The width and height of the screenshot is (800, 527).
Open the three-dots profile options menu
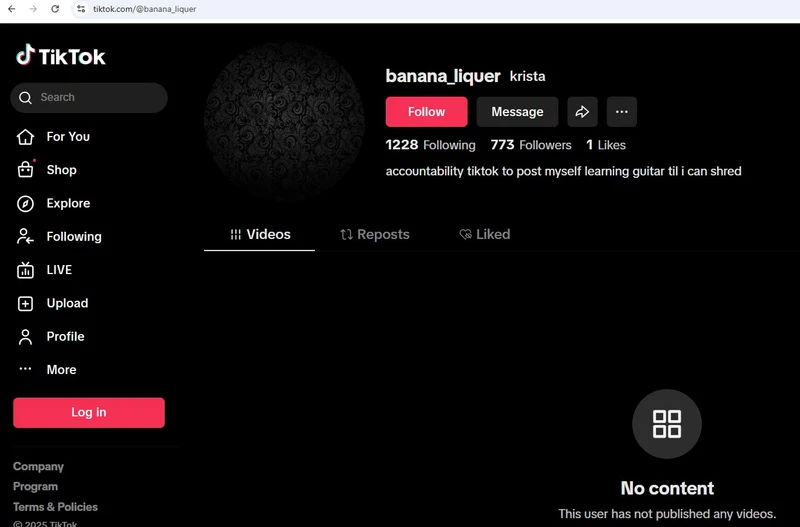click(x=621, y=112)
